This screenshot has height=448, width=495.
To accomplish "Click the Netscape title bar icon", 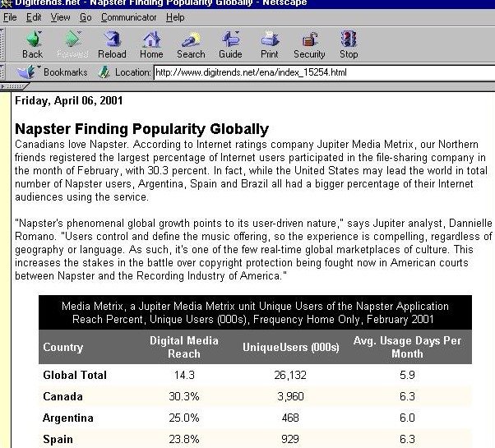I will [7, 3].
